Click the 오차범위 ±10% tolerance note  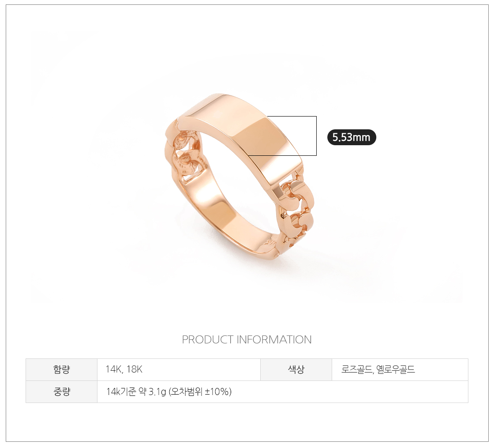tap(200, 392)
